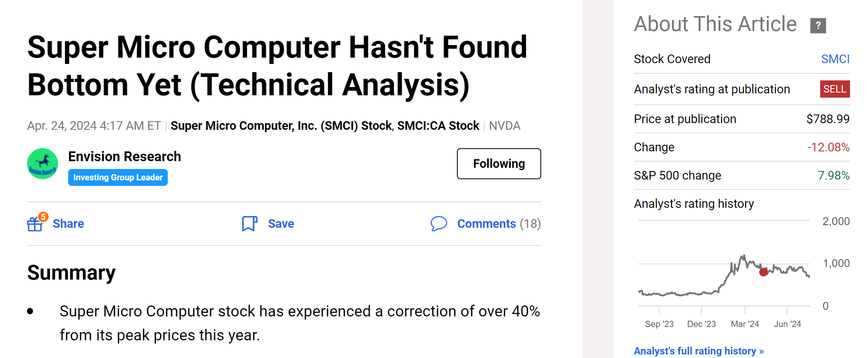Screen dimensions: 868x358
Task: Click the Save link text
Action: tap(281, 224)
